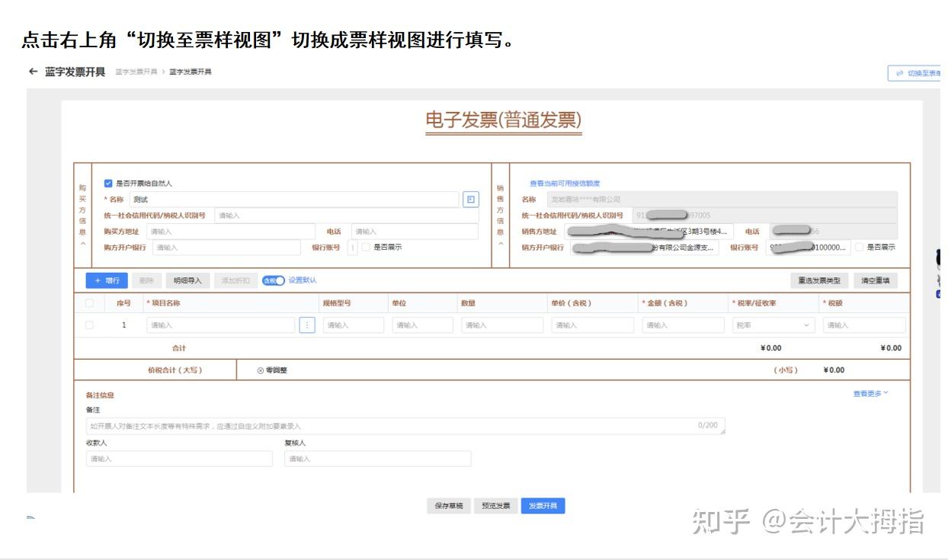Click the buyer 纳税人识别号 input field
The width and height of the screenshot is (948, 560).
point(347,216)
